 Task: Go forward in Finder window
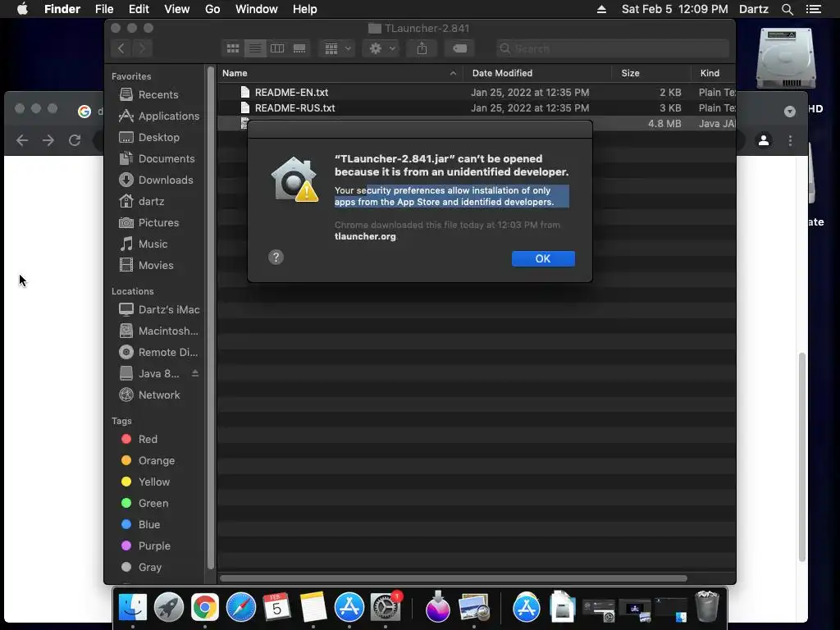coord(142,48)
